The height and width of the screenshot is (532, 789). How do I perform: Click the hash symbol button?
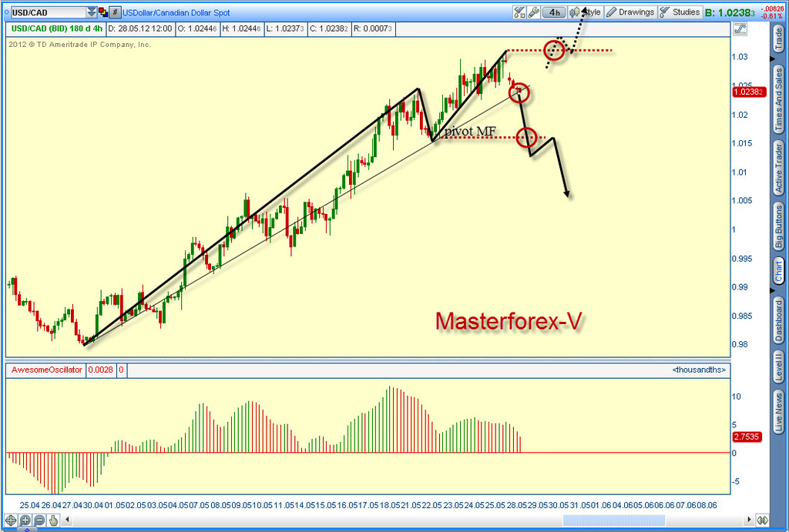point(115,12)
